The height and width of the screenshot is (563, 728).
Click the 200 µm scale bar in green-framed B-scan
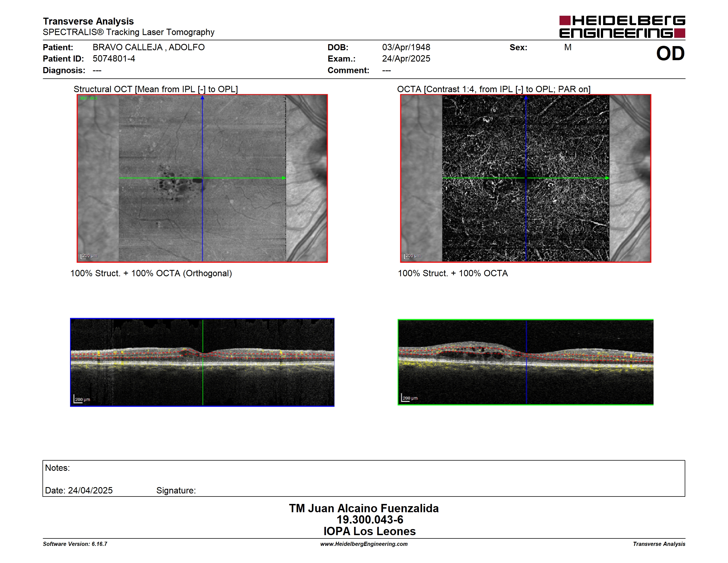point(410,398)
